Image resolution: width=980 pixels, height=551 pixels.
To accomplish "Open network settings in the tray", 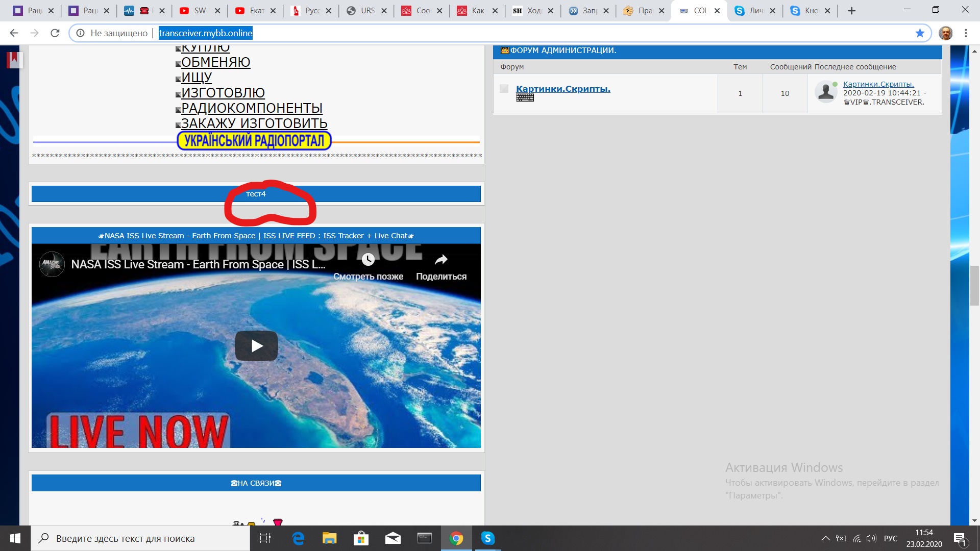I will pyautogui.click(x=856, y=538).
